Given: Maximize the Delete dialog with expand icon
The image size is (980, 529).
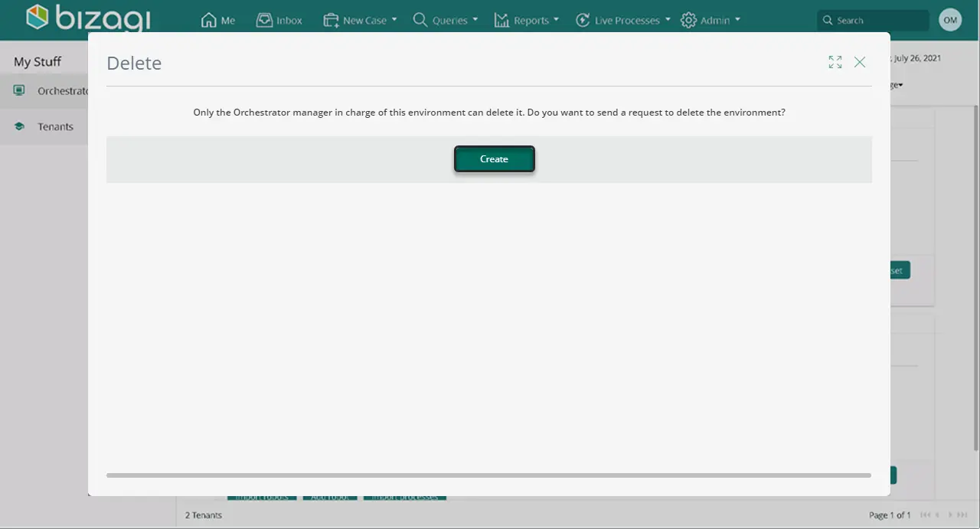Looking at the screenshot, I should pyautogui.click(x=835, y=62).
